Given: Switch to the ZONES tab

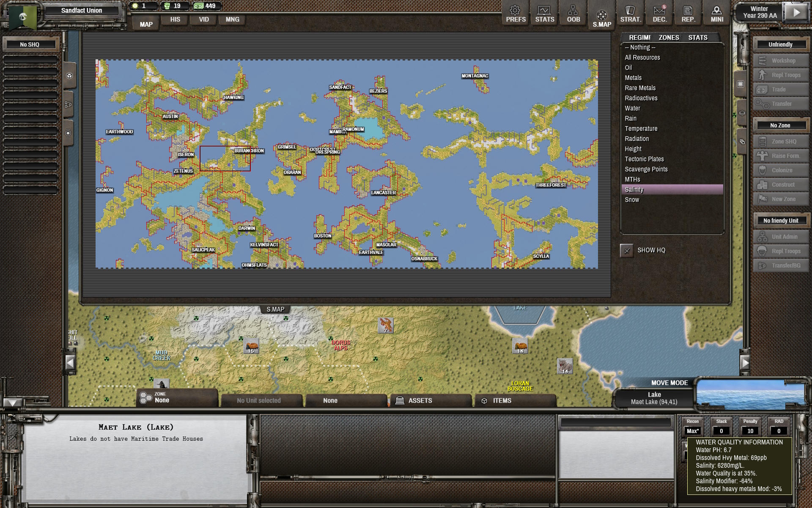Looking at the screenshot, I should (x=668, y=37).
